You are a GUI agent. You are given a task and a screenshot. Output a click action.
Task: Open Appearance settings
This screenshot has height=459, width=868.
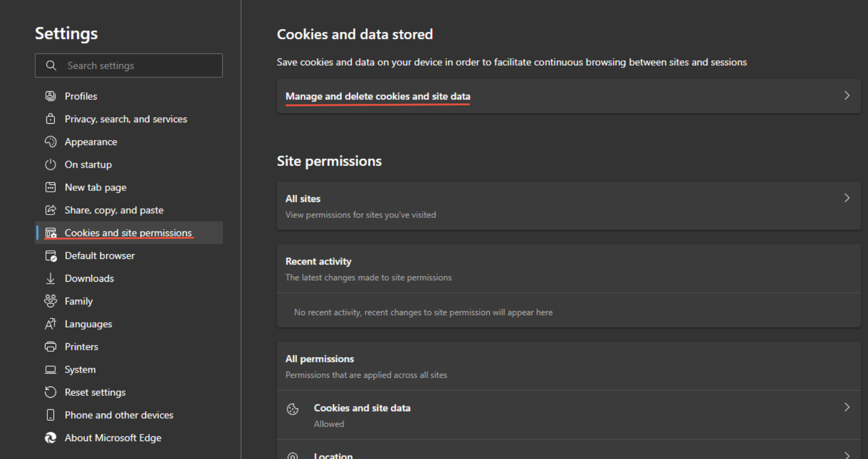point(128,142)
